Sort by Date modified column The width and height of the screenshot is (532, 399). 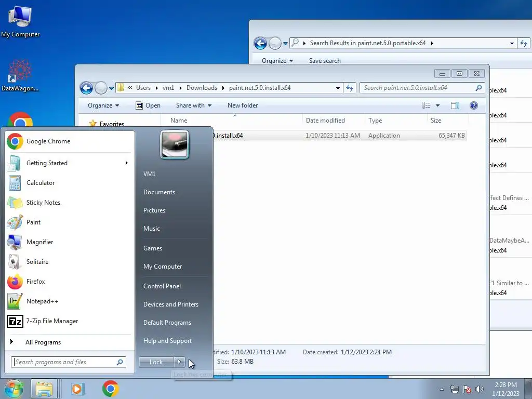click(334, 121)
